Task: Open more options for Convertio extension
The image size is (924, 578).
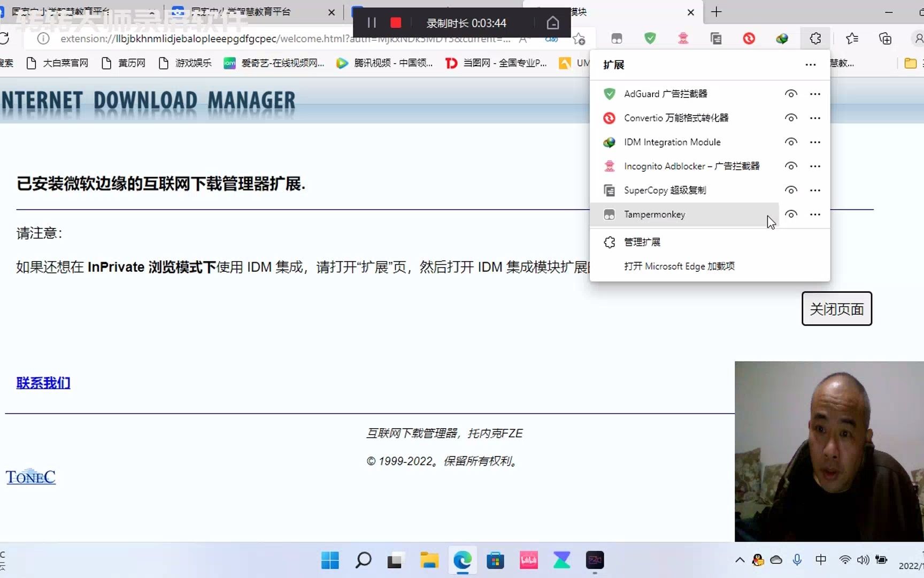Action: [x=815, y=118]
